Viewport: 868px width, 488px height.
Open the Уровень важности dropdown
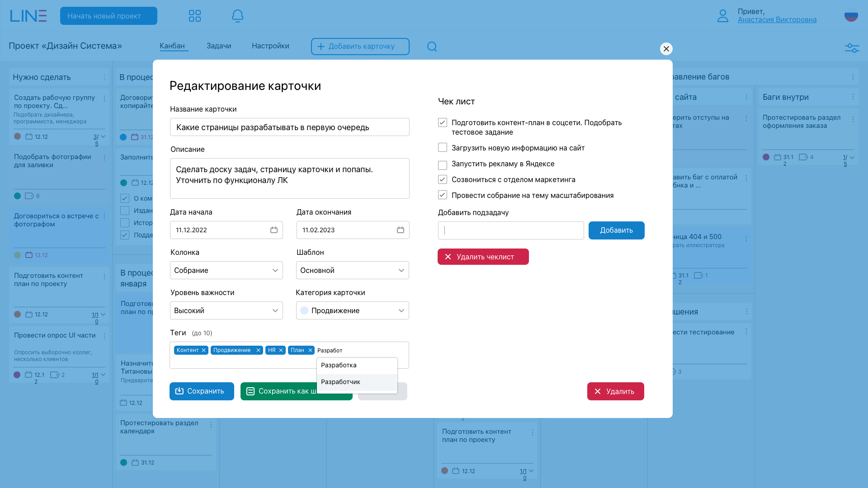226,310
